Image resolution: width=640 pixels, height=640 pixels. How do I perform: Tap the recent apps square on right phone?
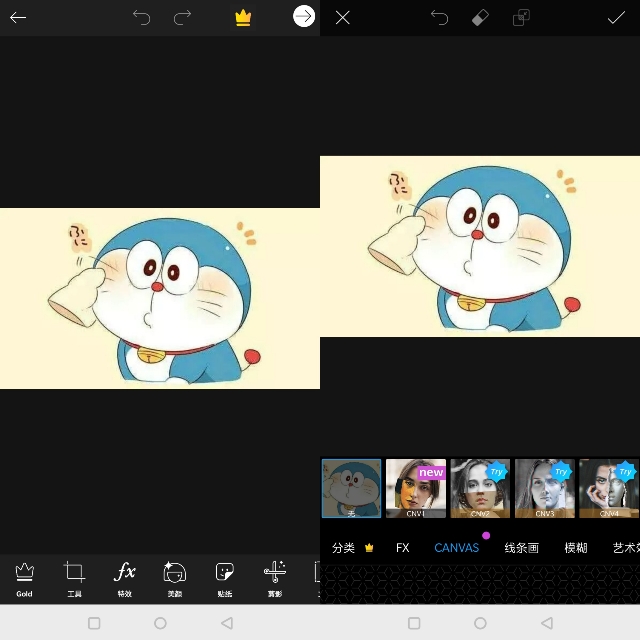[x=414, y=623]
